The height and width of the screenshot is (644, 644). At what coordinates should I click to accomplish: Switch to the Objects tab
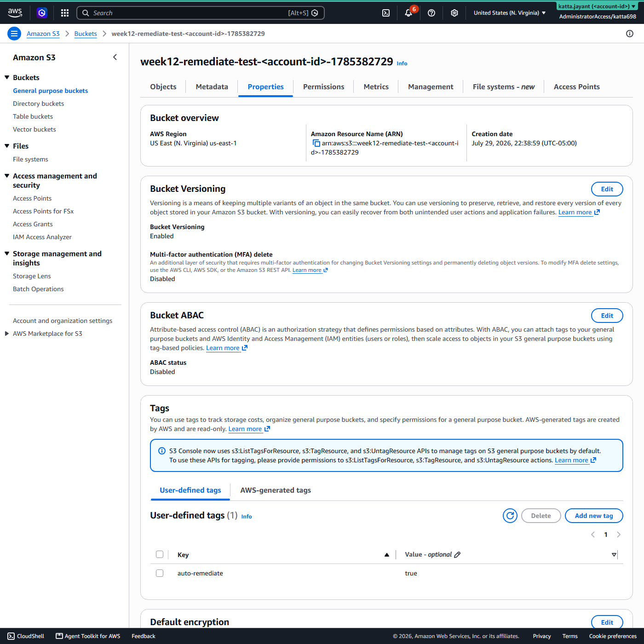[x=163, y=86]
